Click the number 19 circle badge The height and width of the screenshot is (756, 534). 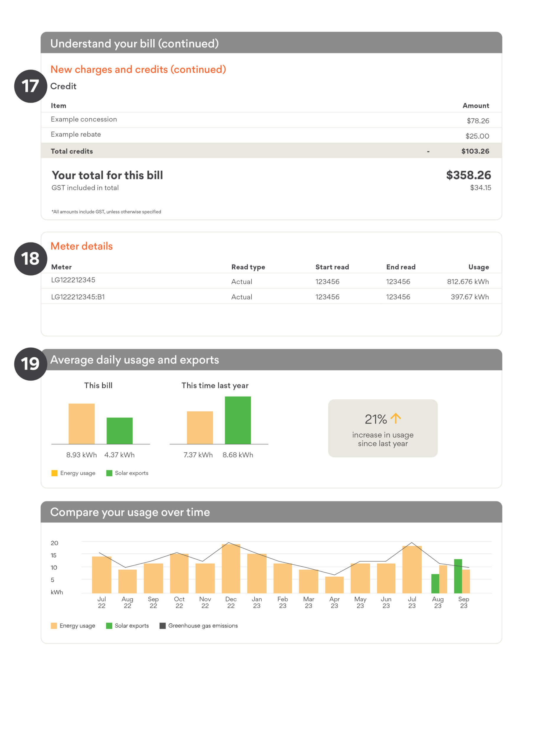coord(30,364)
